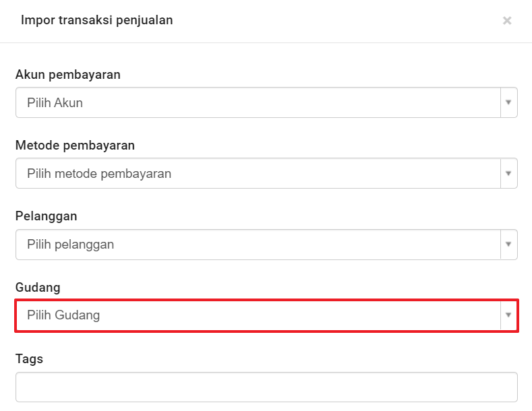Open the Pilih pelanggan combo box

point(258,245)
